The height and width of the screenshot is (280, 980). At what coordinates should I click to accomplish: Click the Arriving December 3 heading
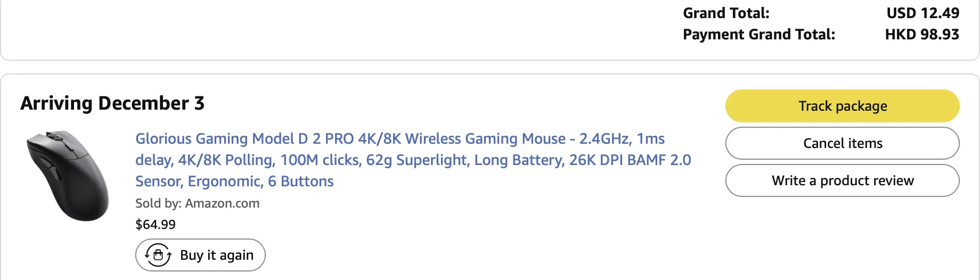112,103
